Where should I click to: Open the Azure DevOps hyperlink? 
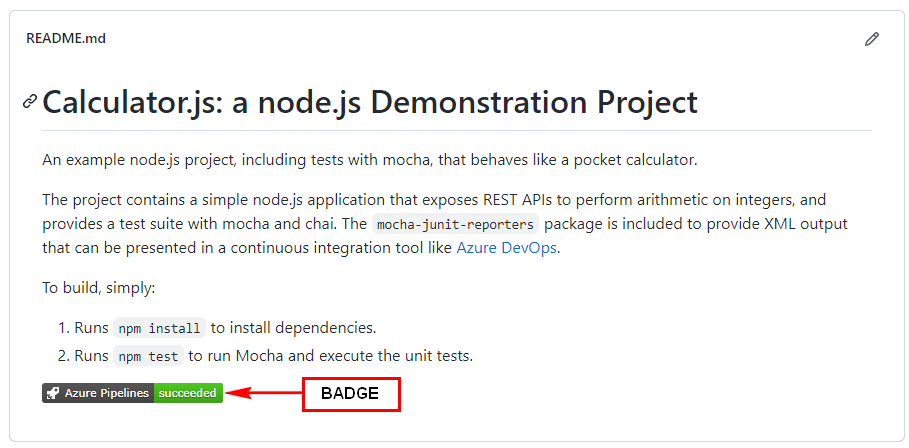point(507,248)
